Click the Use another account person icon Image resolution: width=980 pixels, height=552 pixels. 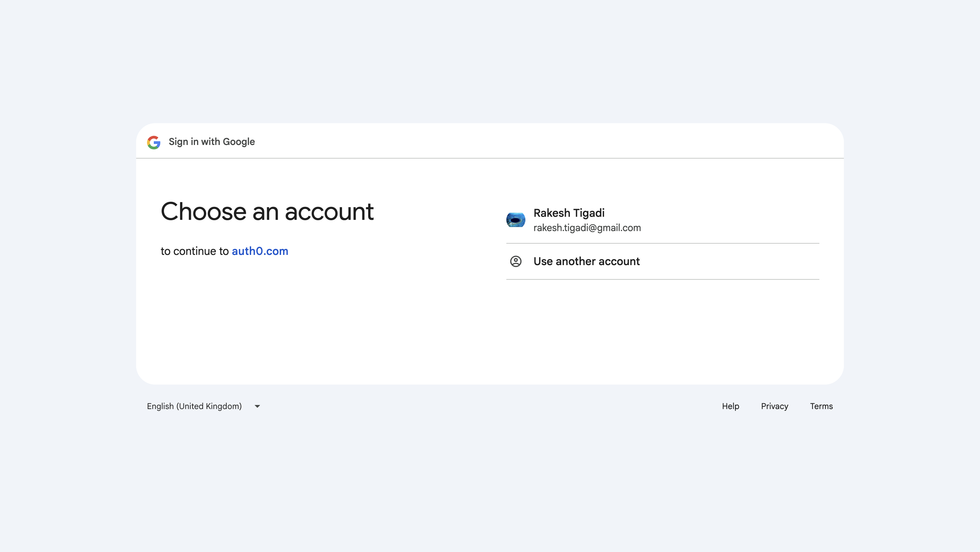(x=516, y=261)
